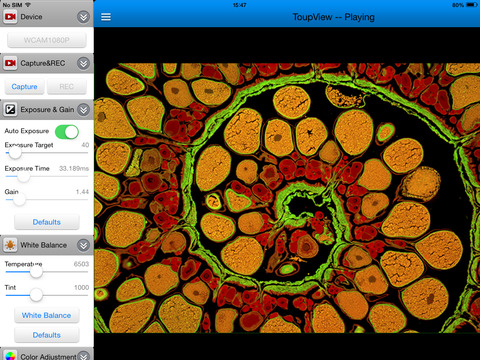Screen dimensions: 480x360
Task: Click the White Balance sun icon
Action: (x=10, y=245)
